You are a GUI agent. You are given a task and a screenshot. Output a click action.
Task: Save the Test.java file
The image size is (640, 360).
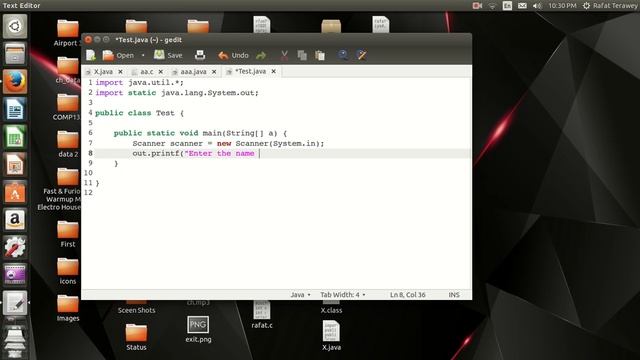(168, 55)
